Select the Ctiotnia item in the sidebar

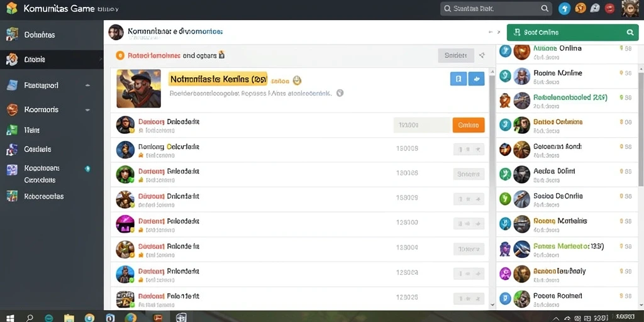tap(52, 60)
